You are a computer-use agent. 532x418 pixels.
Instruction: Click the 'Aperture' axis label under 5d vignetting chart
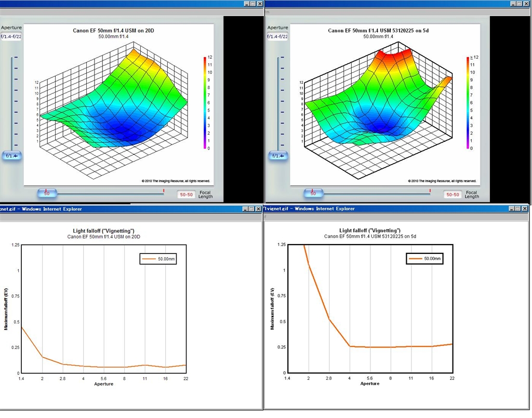click(370, 384)
